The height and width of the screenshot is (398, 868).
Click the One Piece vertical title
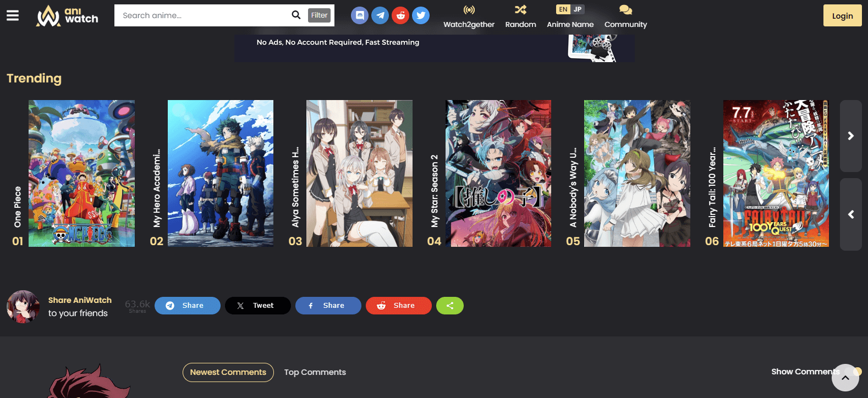click(18, 207)
